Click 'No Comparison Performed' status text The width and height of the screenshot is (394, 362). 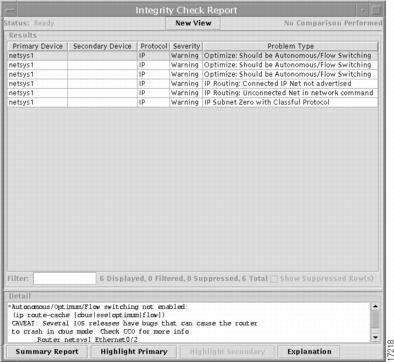pos(333,23)
